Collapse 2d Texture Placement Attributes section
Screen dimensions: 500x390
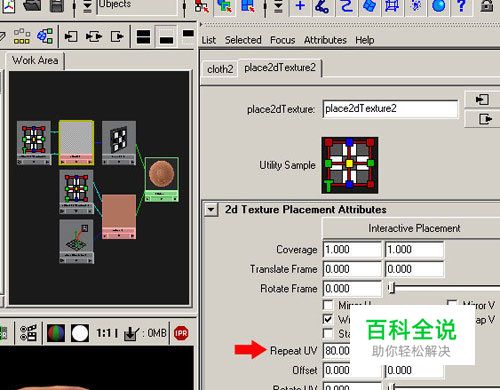211,210
